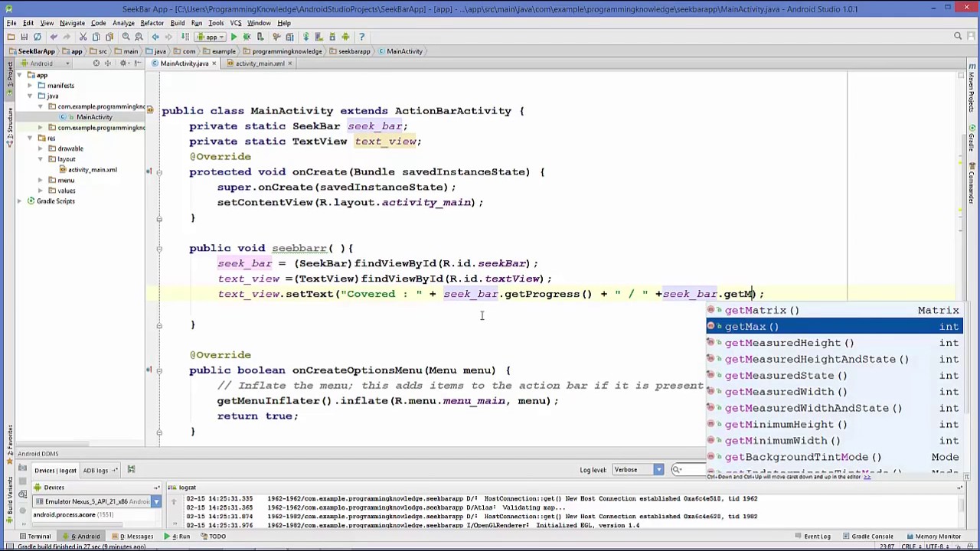The image size is (980, 551).
Task: Click the restart logcat icon in DDMS
Action: point(131,469)
